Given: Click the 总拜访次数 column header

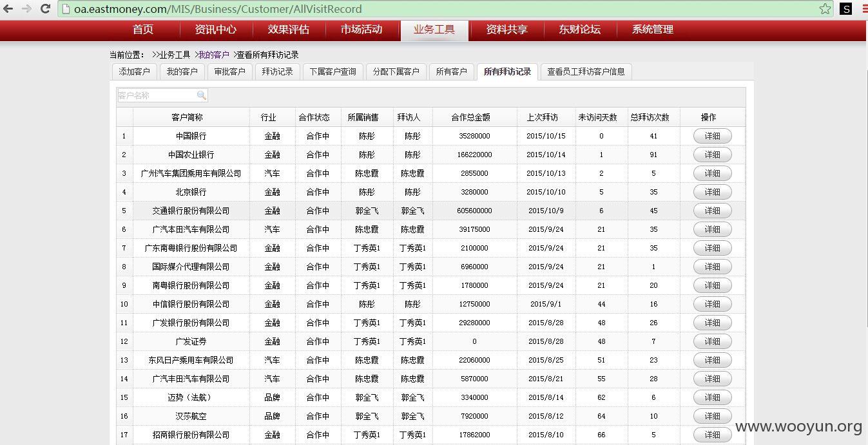Looking at the screenshot, I should coord(653,117).
